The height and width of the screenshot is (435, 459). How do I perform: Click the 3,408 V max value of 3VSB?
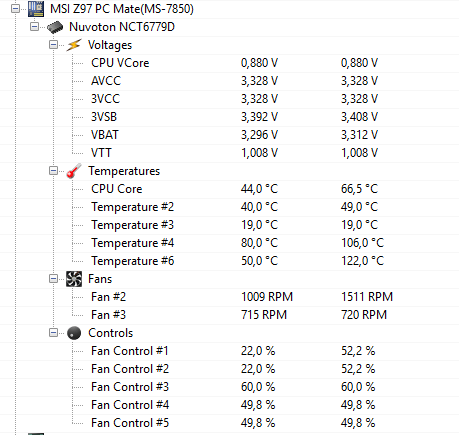359,117
